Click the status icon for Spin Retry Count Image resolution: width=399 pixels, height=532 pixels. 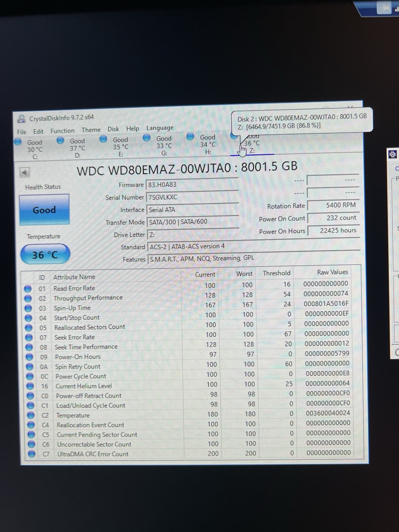[x=30, y=367]
